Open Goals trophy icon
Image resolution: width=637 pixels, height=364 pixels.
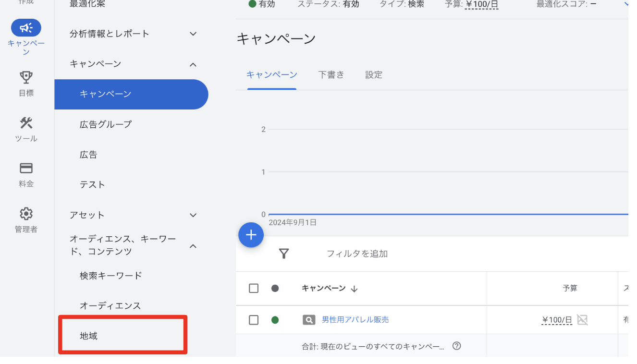(26, 77)
